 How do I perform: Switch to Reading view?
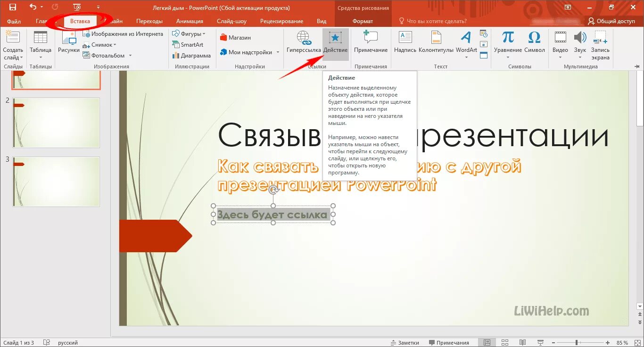[522, 343]
